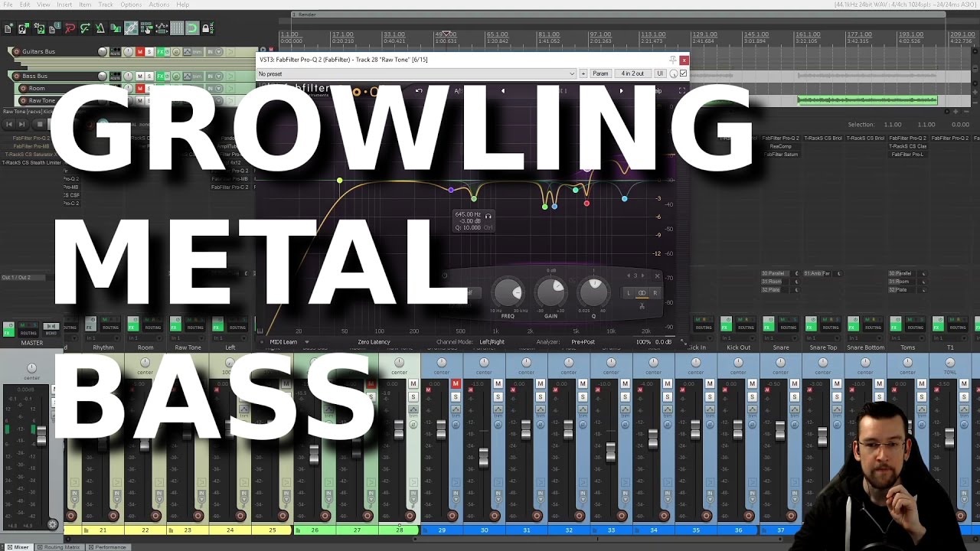Image resolution: width=980 pixels, height=551 pixels.
Task: Go to previous EQ band using left arrow
Action: (x=628, y=275)
